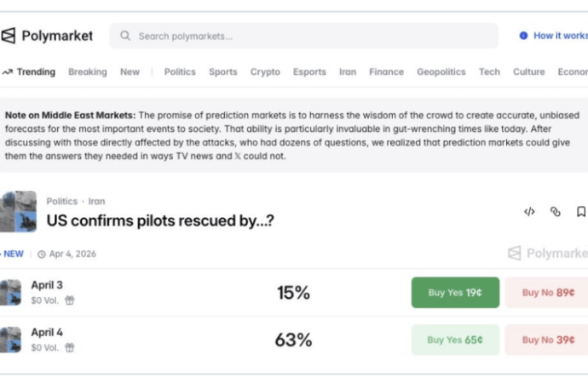588x383 pixels.
Task: Click the embed code icon
Action: (529, 212)
